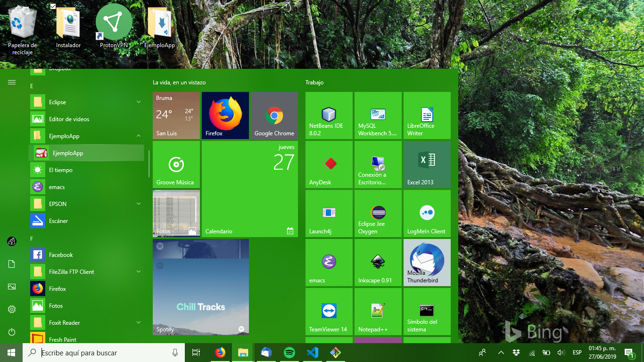Launch Firefox from the app list
644x362 pixels.
pos(87,289)
